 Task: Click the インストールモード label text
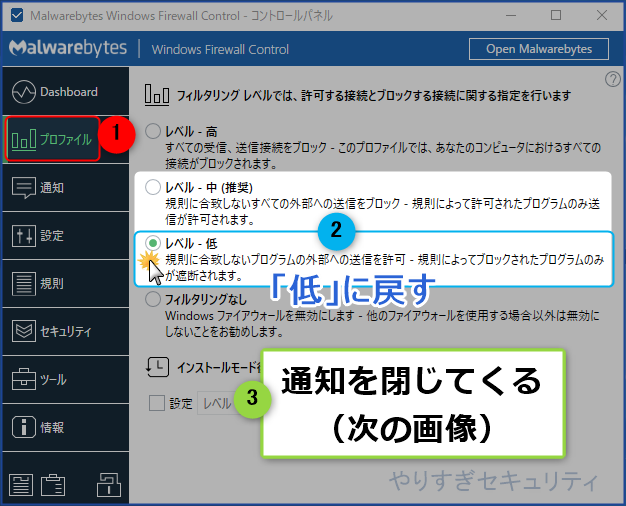point(219,367)
